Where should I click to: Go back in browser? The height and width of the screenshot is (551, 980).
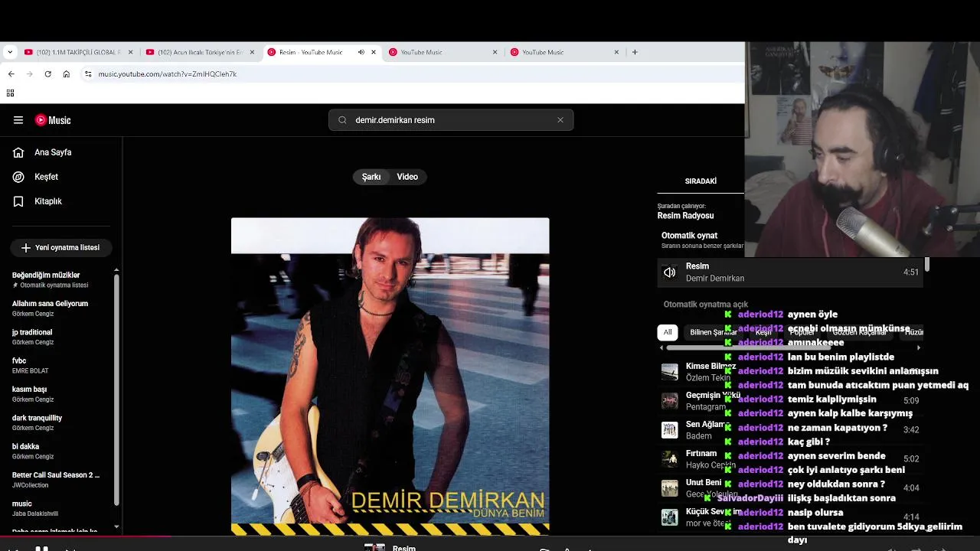click(11, 74)
